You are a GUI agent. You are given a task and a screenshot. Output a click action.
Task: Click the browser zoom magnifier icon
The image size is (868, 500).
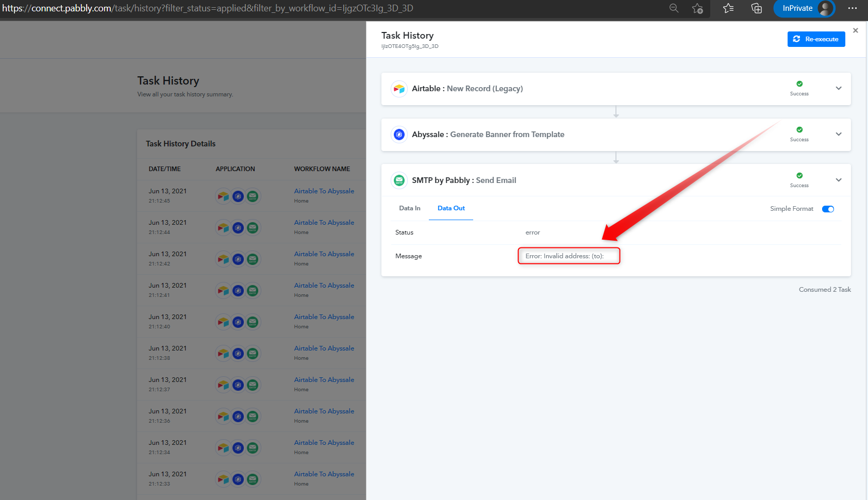[674, 8]
